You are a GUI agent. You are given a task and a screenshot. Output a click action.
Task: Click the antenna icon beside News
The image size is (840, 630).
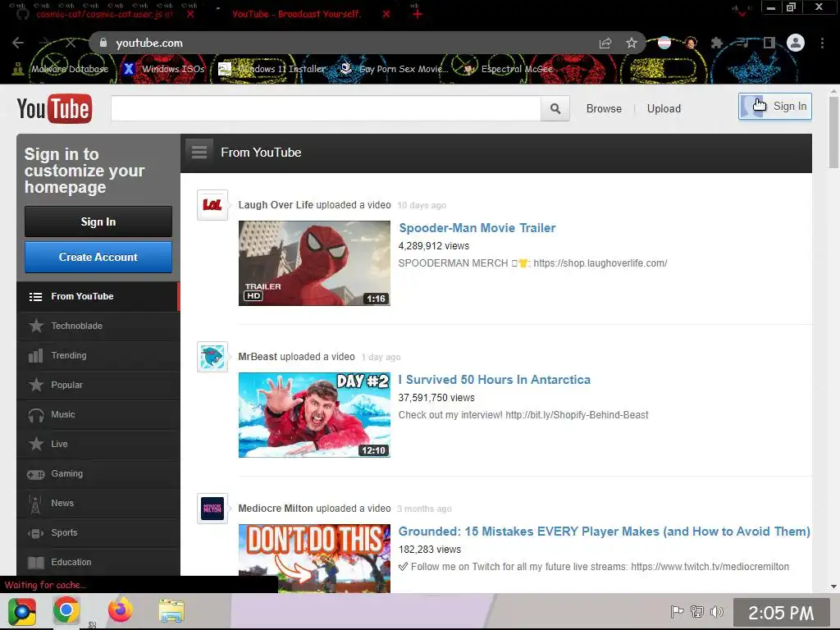[35, 504]
